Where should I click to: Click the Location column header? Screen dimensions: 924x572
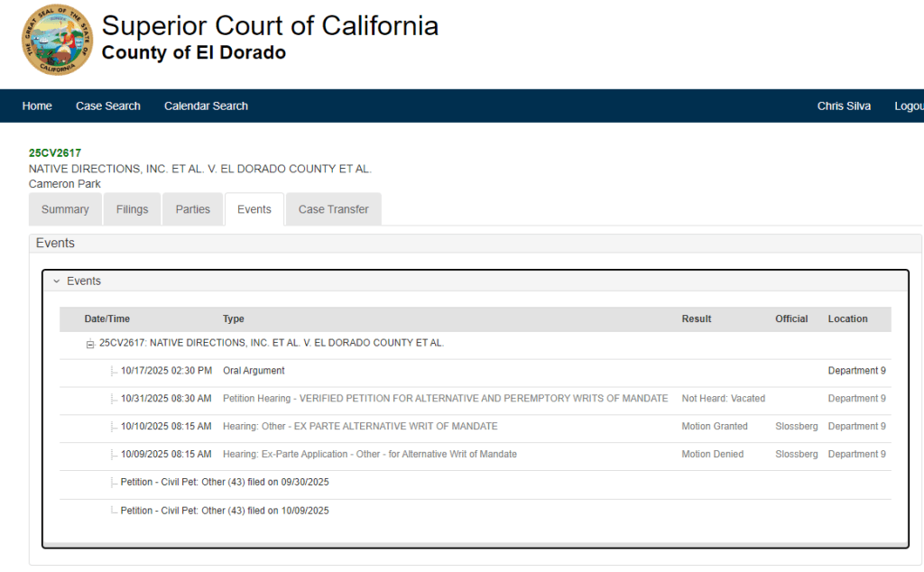tap(847, 319)
